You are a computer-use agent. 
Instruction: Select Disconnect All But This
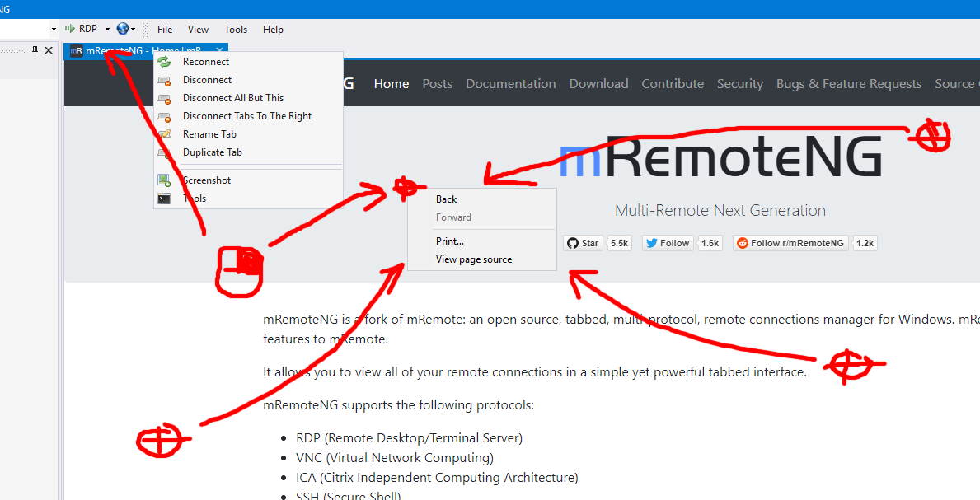tap(248, 98)
